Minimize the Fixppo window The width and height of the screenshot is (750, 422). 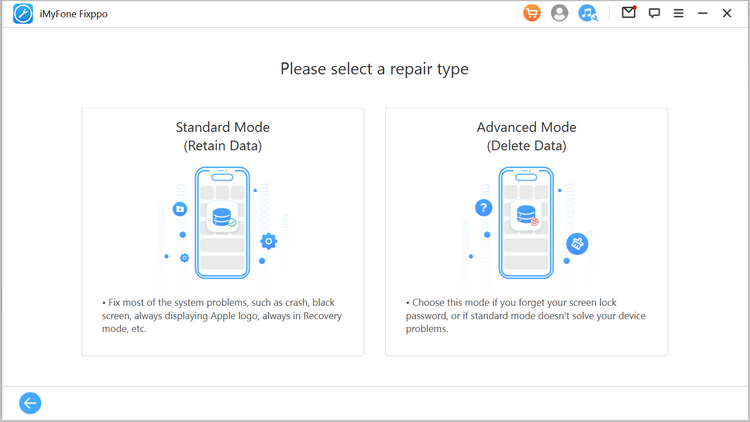702,13
